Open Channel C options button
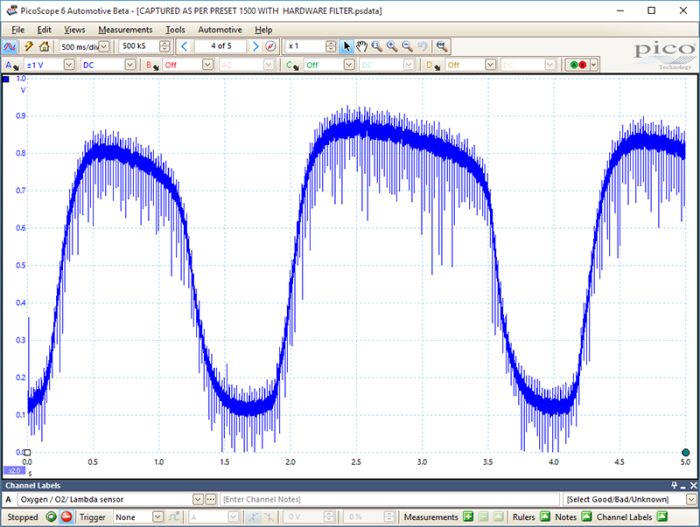This screenshot has height=527, width=700. [292, 65]
